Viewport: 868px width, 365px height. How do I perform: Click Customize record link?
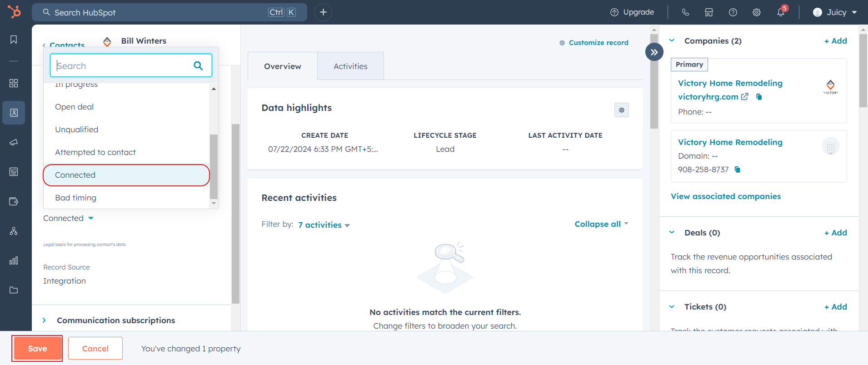pyautogui.click(x=594, y=43)
